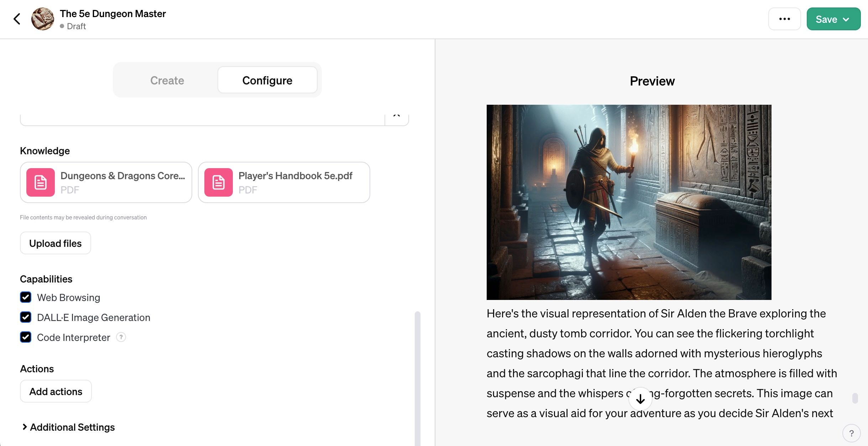Click the Player's Handbook 5e PDF icon
This screenshot has height=446, width=868.
pyautogui.click(x=219, y=182)
